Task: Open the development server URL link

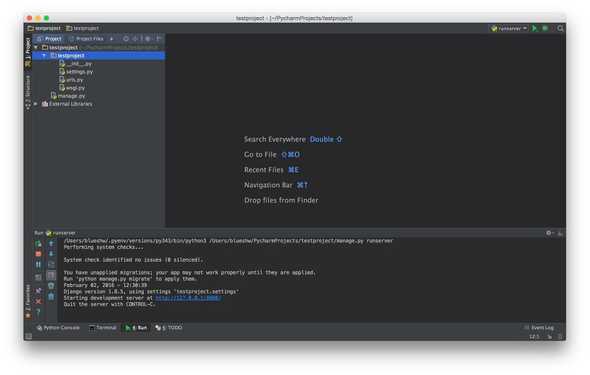Action: [x=188, y=298]
